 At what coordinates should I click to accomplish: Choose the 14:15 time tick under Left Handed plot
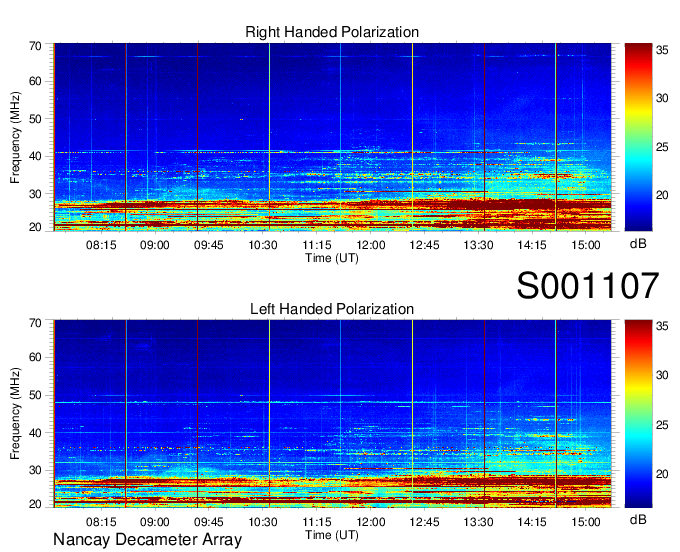pyautogui.click(x=532, y=522)
